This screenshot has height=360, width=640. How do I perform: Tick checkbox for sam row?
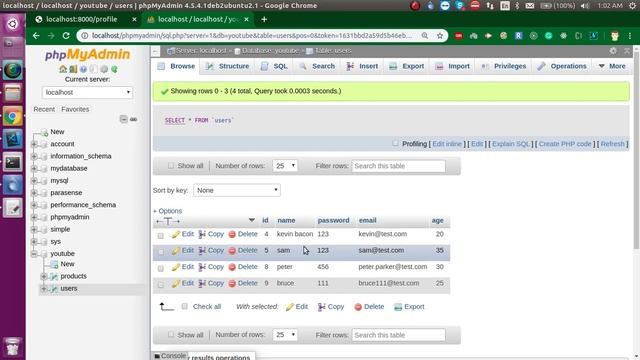tap(161, 252)
